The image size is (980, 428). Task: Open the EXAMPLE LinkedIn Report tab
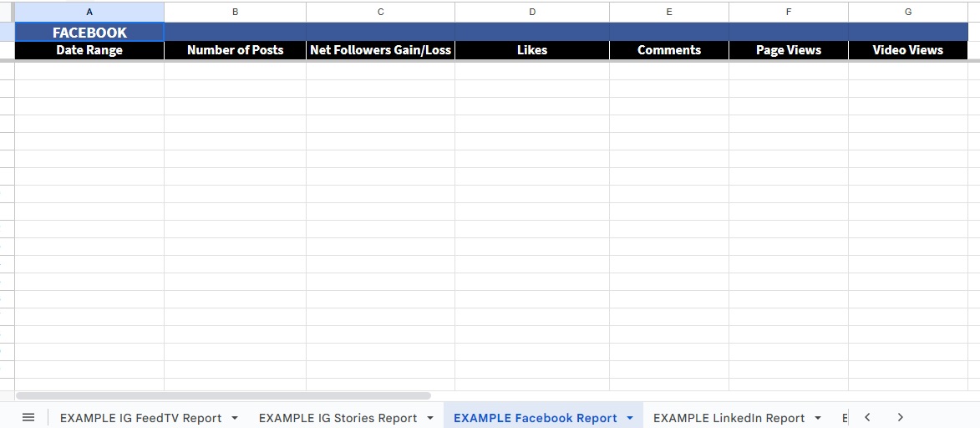point(729,418)
